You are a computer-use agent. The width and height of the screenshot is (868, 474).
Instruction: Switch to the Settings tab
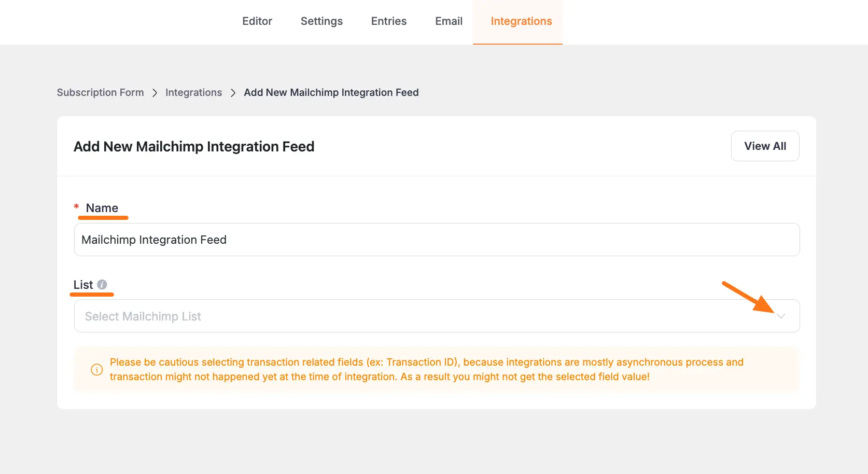click(x=321, y=21)
